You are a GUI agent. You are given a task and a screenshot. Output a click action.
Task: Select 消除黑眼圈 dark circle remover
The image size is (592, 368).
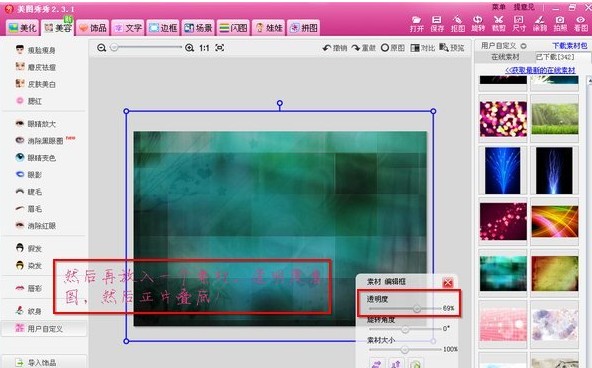tap(39, 140)
